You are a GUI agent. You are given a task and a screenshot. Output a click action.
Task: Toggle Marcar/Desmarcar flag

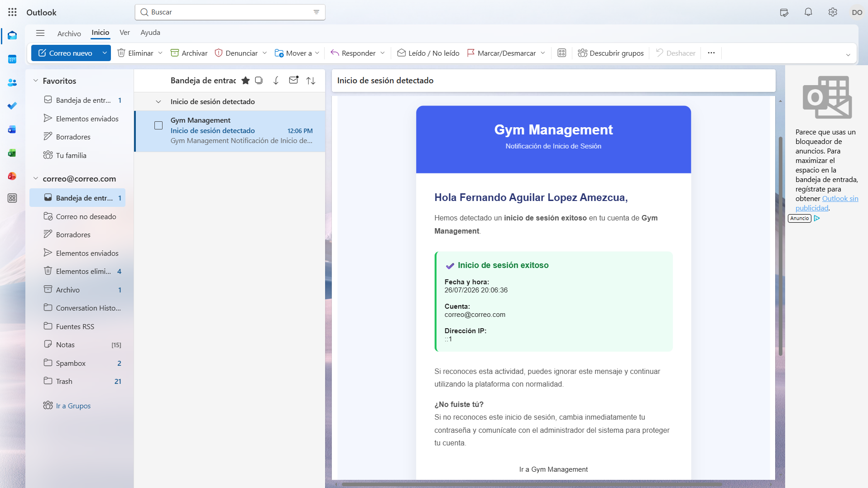pos(501,53)
